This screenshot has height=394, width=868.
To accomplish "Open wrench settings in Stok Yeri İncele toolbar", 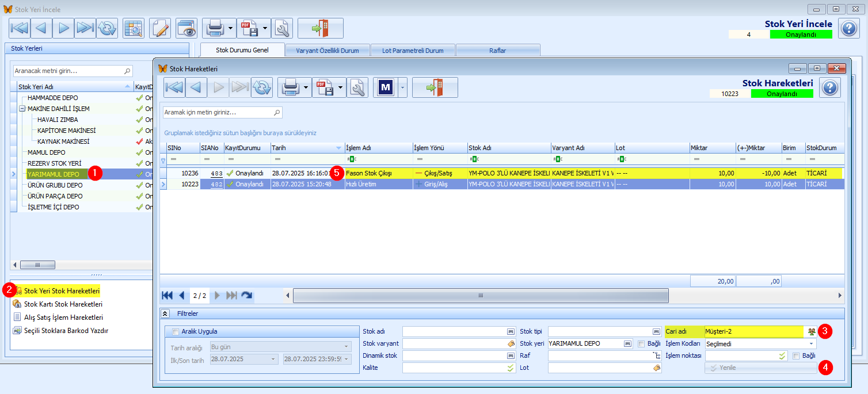I will 282,28.
